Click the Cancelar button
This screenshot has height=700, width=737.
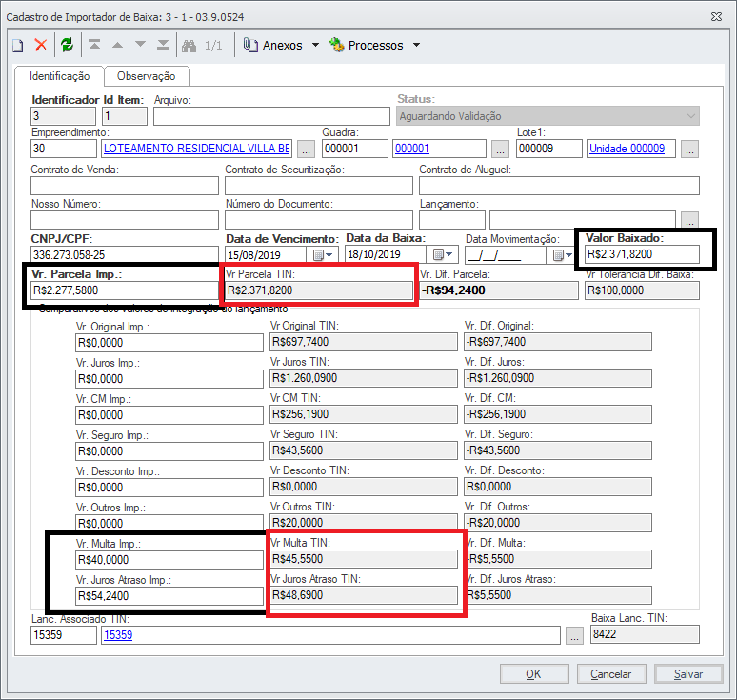[611, 673]
